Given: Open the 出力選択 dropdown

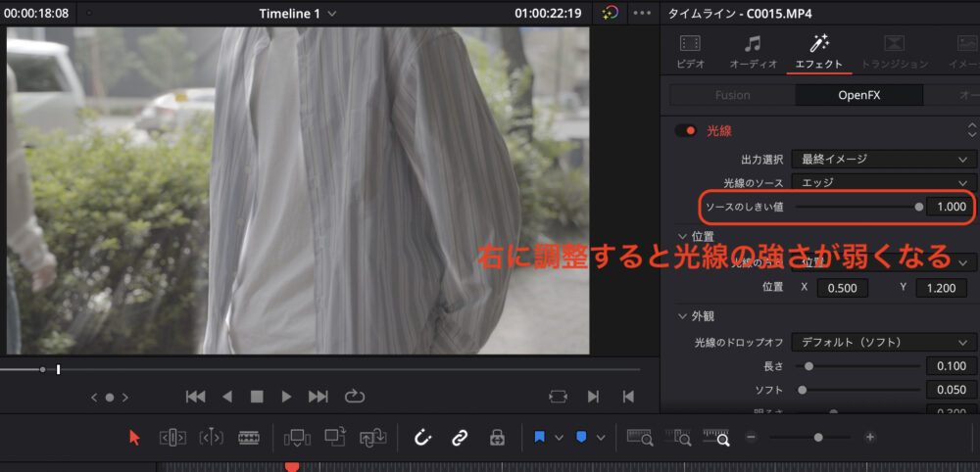Looking at the screenshot, I should pyautogui.click(x=883, y=159).
